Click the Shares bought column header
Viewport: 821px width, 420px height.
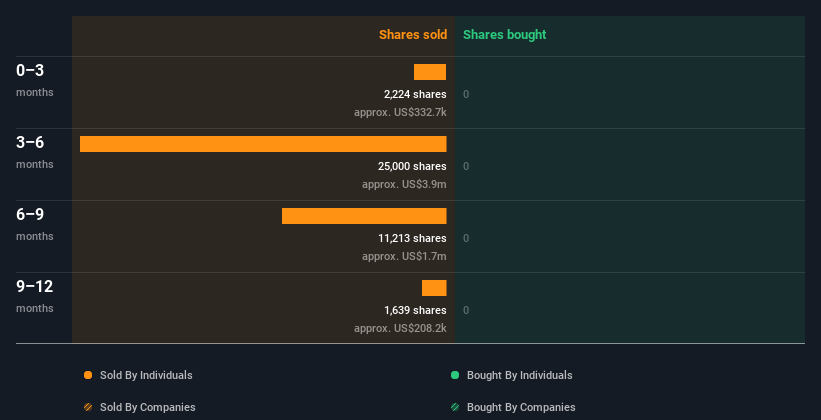(x=505, y=35)
